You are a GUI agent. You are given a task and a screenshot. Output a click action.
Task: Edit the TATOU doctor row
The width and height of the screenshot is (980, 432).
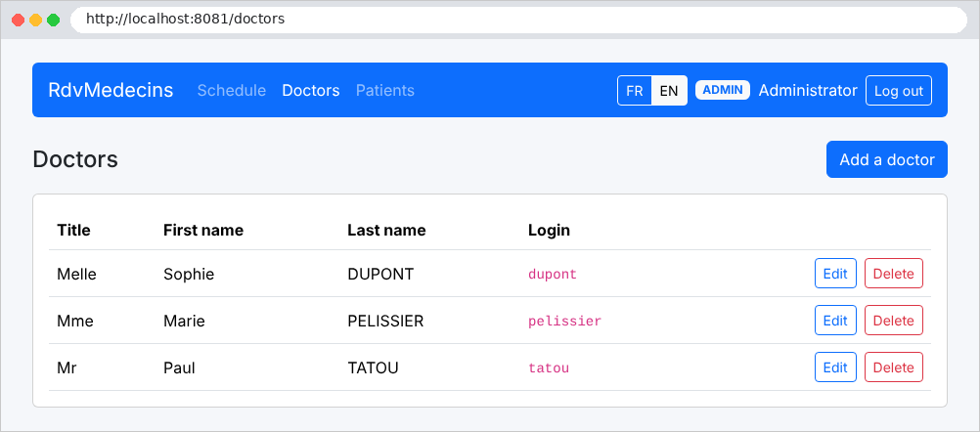coord(835,367)
